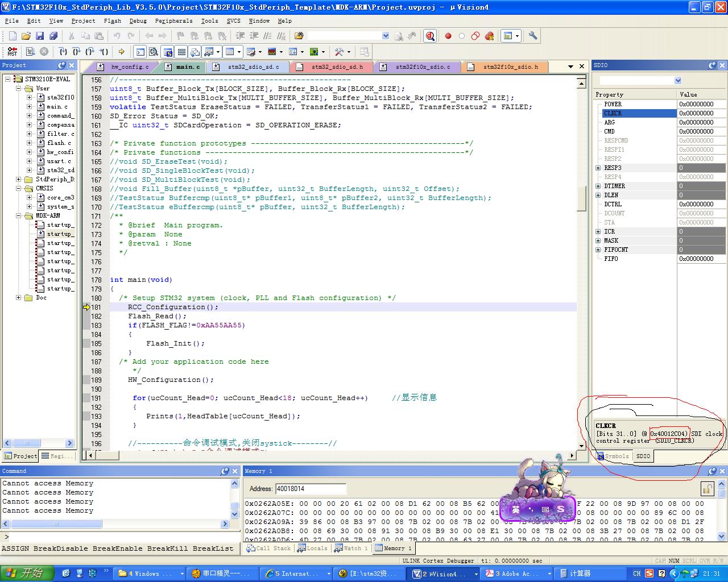This screenshot has height=582, width=728.
Task: Expand the Doc group folder
Action: click(19, 297)
